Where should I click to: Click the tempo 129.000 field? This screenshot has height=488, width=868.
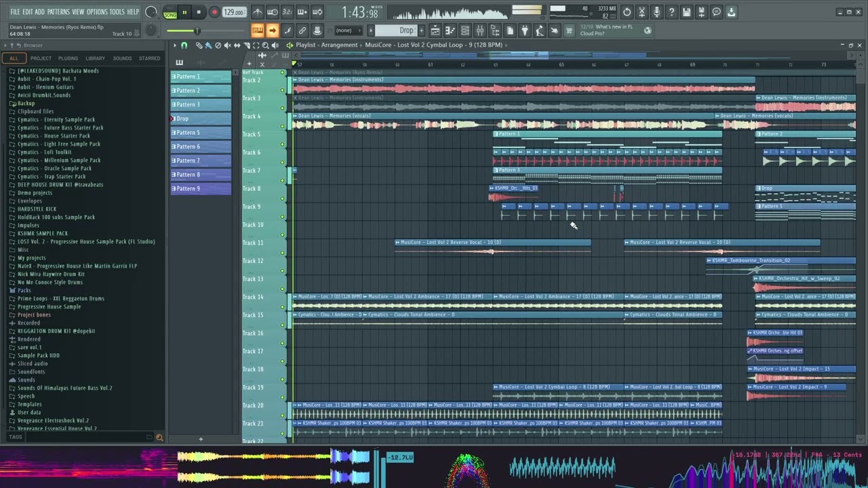point(234,12)
